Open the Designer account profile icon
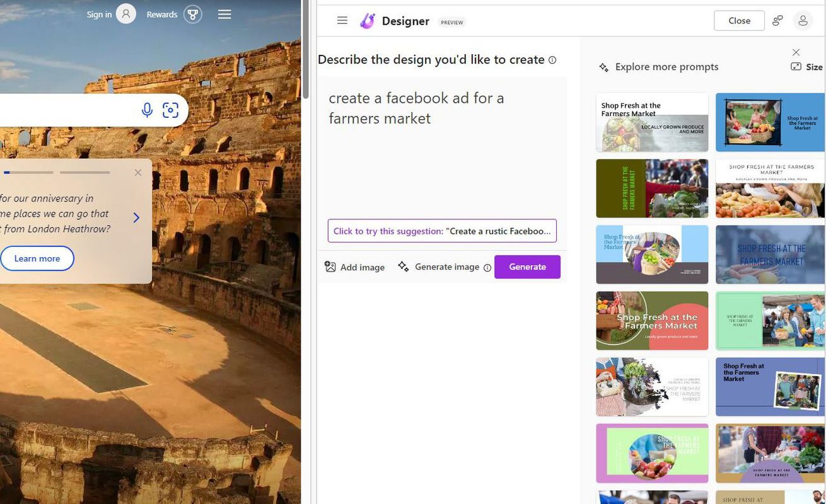This screenshot has height=504, width=826. [x=803, y=21]
